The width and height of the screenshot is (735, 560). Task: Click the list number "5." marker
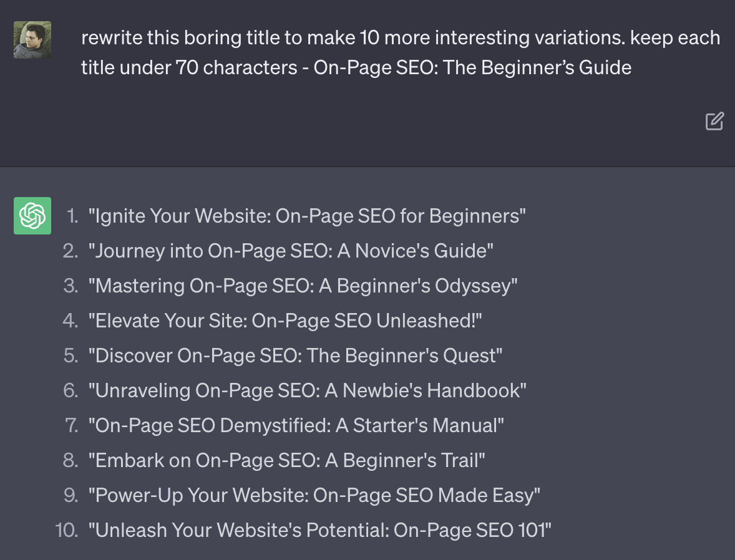point(71,356)
